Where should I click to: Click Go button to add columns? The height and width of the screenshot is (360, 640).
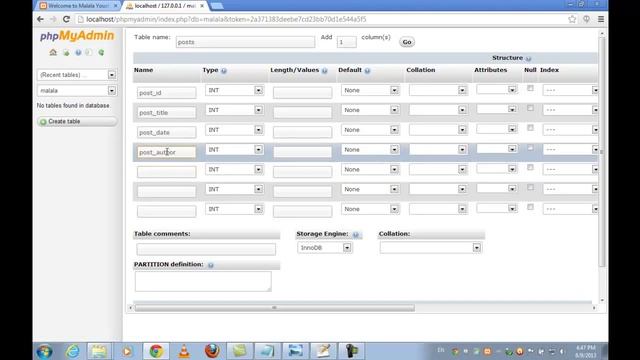[407, 42]
